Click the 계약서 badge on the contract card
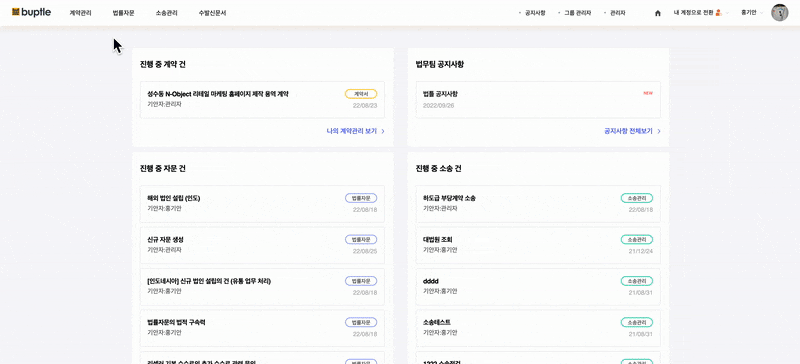Image resolution: width=800 pixels, height=364 pixels. [361, 94]
